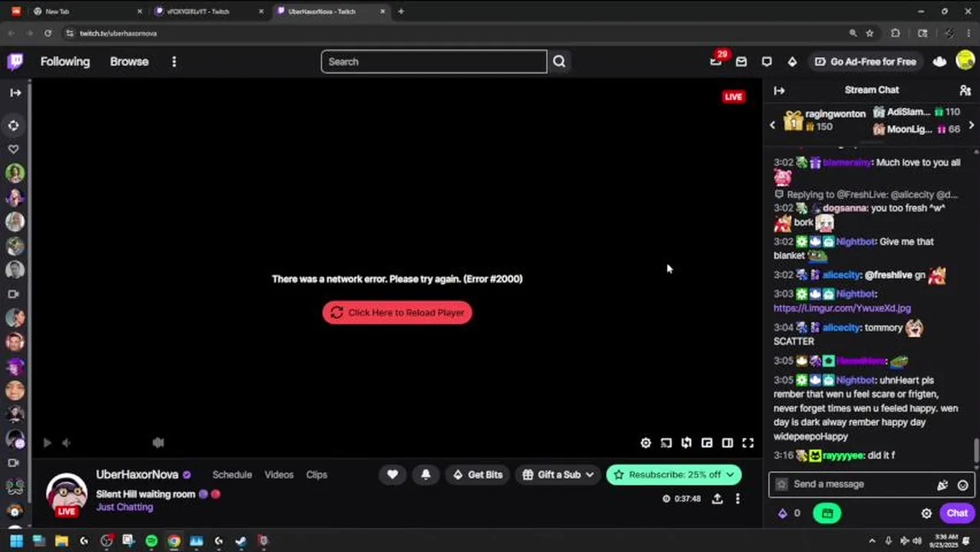
Task: Open the Browse page
Action: pyautogui.click(x=129, y=61)
